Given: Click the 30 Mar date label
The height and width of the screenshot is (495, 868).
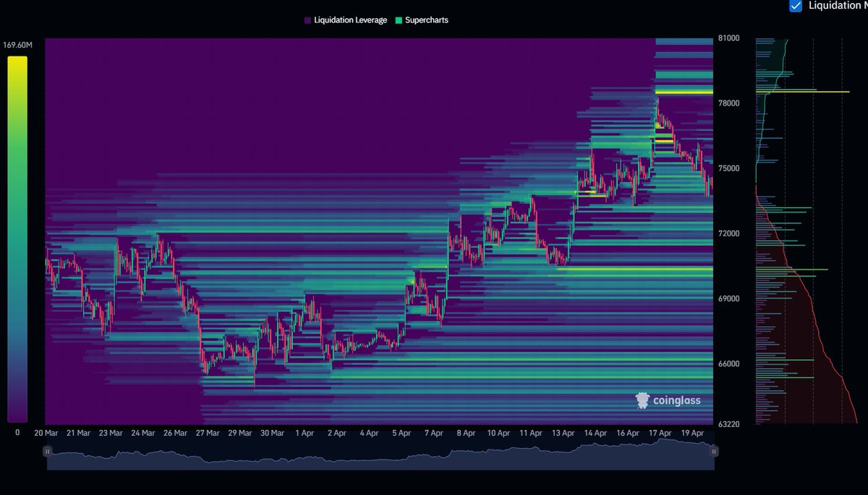Looking at the screenshot, I should (272, 434).
